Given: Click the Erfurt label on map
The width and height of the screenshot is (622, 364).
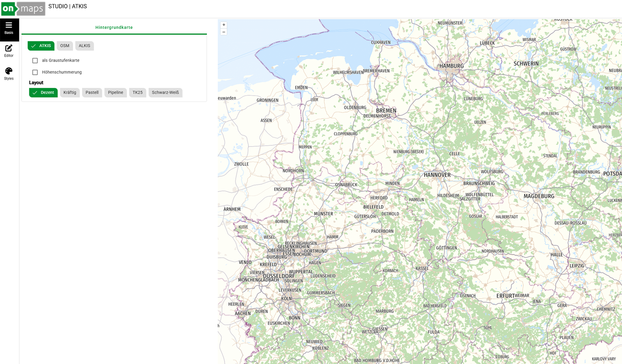Looking at the screenshot, I should coord(505,296).
